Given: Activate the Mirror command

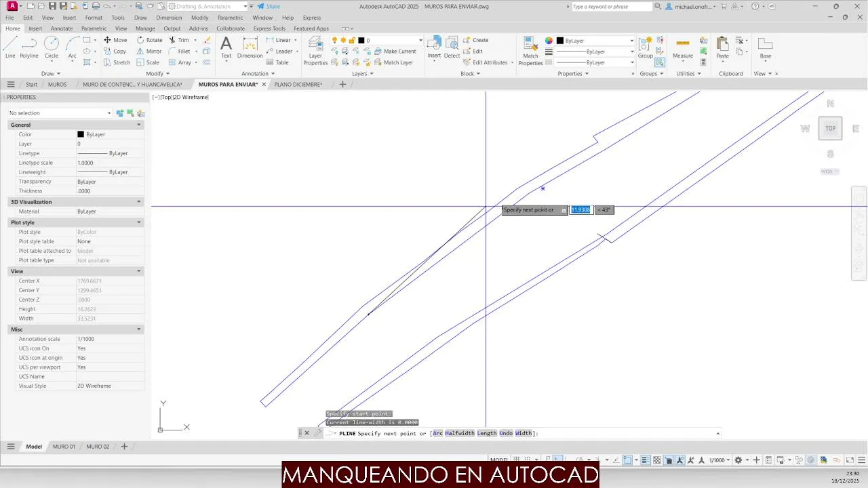Looking at the screenshot, I should point(149,52).
